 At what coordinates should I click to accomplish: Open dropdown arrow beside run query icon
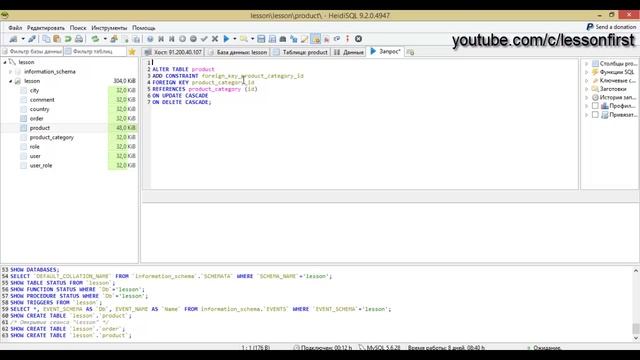click(235, 39)
